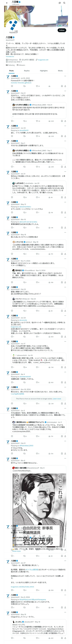Viewport: 72px width, 644px height.
Task: Reply to the May 13 post
Action: [x=12, y=213]
